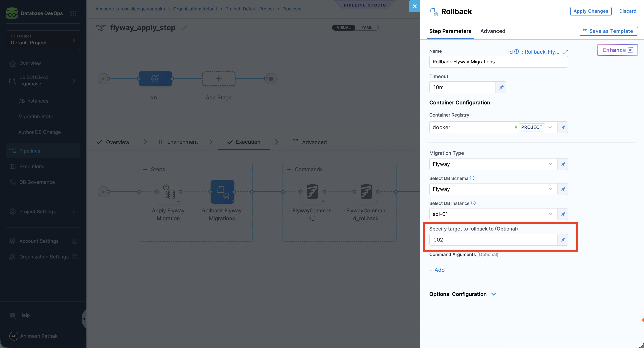Click the pin icon next to Migration Type
644x348 pixels.
pyautogui.click(x=563, y=164)
